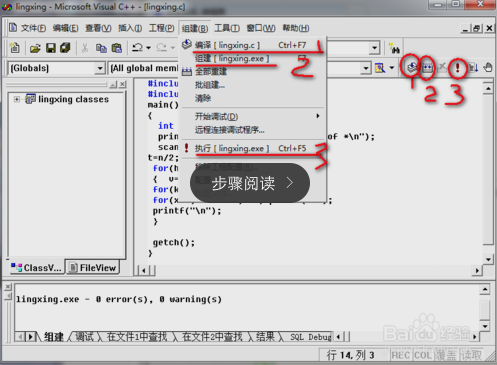
Task: Click the Save All icon
Action: (x=65, y=48)
